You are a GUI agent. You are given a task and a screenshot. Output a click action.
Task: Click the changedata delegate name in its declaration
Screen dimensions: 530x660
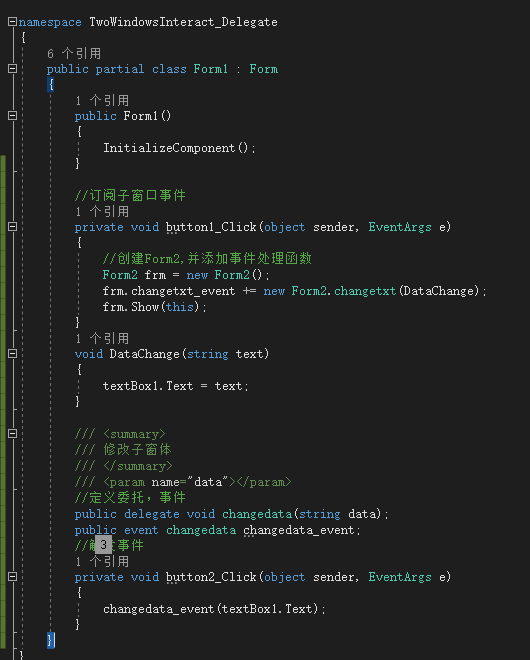[257, 514]
